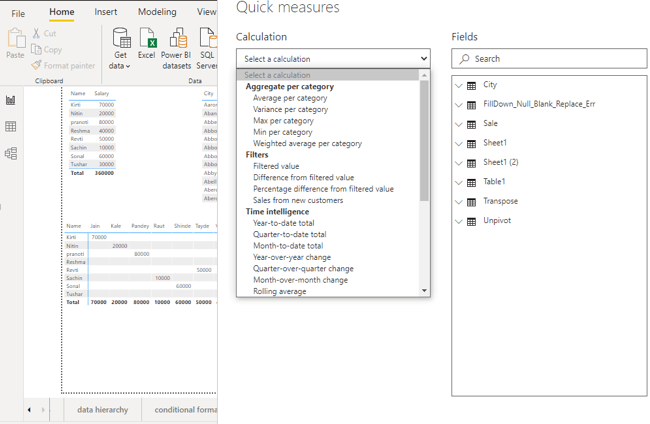
Task: Choose Month-over-month change
Action: [301, 280]
